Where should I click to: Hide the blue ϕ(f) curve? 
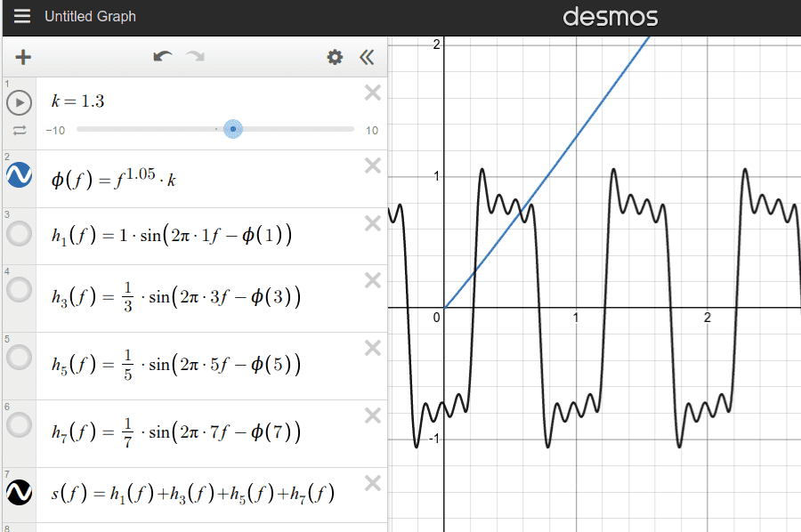point(20,174)
